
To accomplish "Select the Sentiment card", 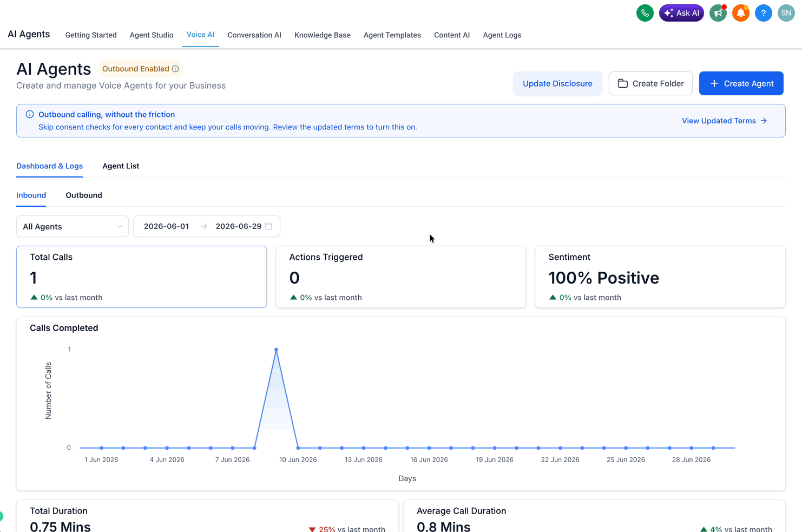I will [660, 277].
